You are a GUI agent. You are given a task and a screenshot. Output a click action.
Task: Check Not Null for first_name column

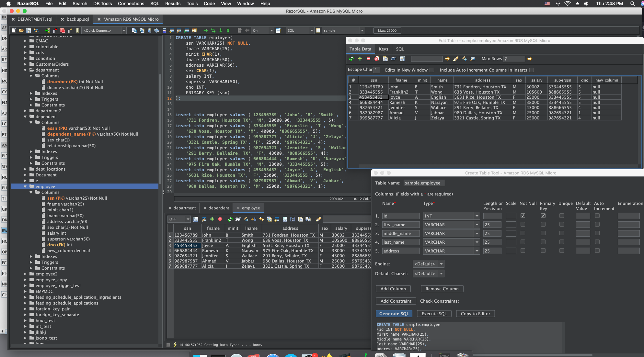coord(523,224)
